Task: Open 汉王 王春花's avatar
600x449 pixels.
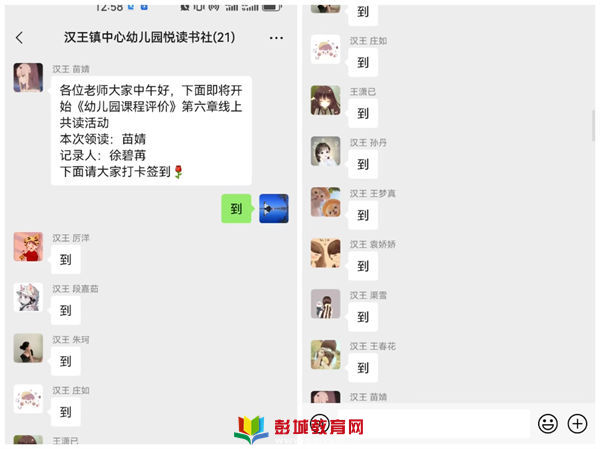Action: pyautogui.click(x=326, y=354)
